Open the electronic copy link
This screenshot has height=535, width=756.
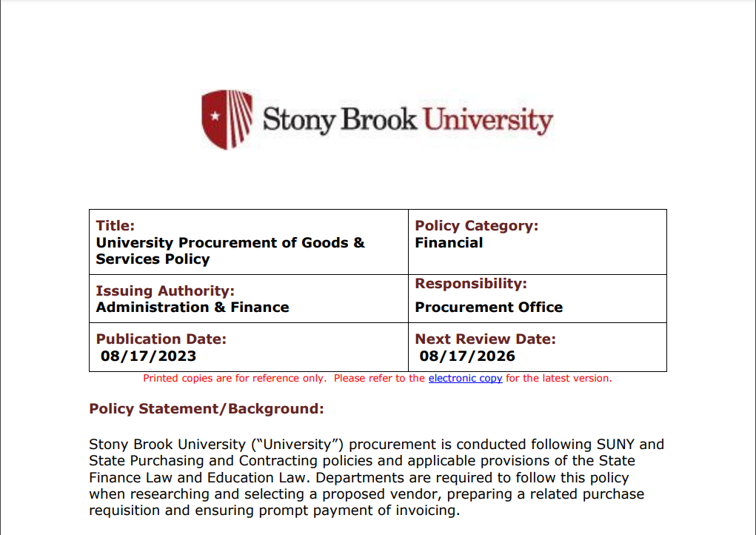pos(465,379)
